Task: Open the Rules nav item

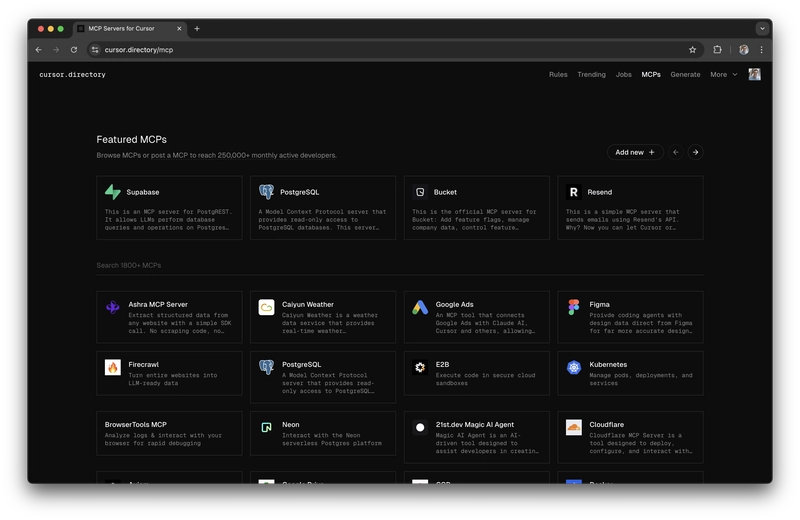Action: (x=558, y=75)
